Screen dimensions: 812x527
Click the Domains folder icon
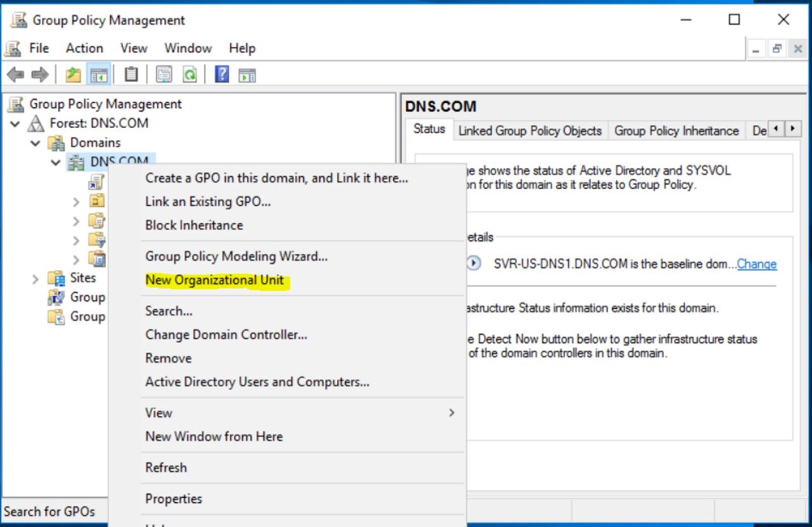point(56,143)
